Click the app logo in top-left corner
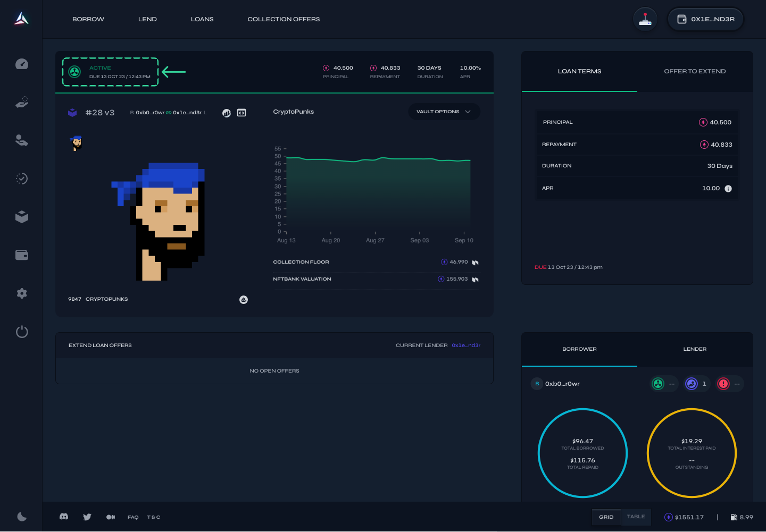 21,19
